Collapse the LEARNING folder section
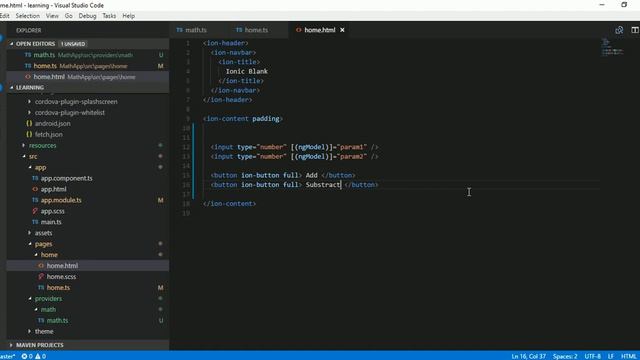640x360 pixels. 11,87
